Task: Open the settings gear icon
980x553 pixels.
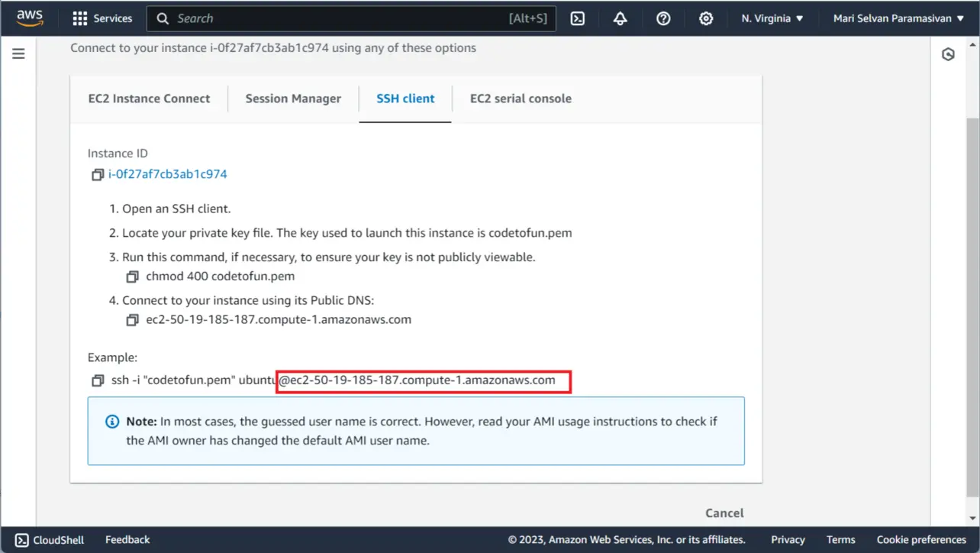Action: click(706, 18)
